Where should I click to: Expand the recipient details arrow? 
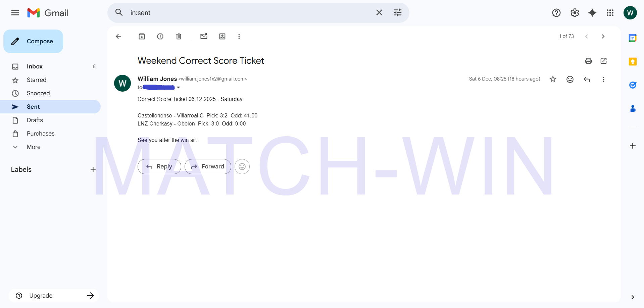pos(179,88)
